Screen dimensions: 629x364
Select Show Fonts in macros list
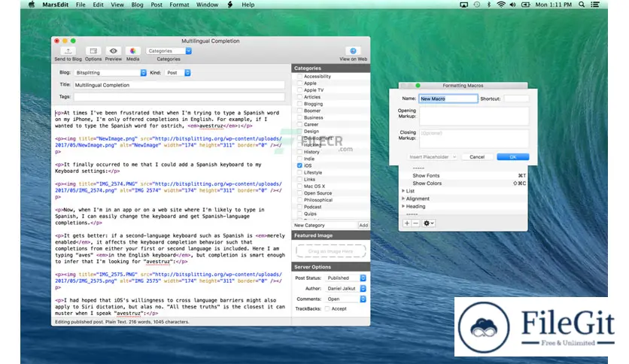click(426, 175)
